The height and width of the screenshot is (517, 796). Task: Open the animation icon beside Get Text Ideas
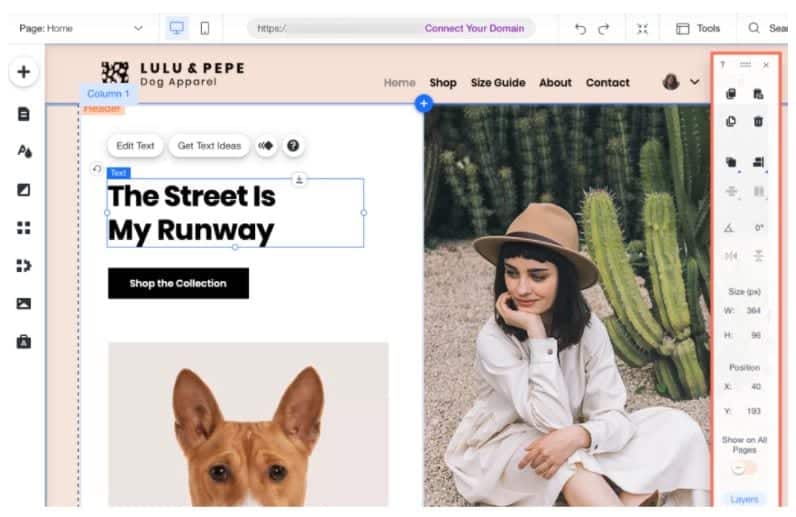(266, 146)
